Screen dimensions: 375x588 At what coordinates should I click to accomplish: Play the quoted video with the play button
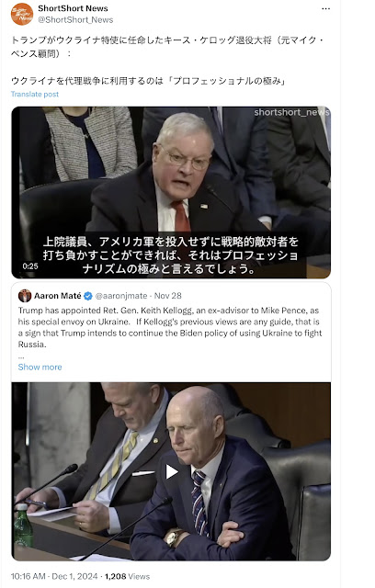(171, 471)
